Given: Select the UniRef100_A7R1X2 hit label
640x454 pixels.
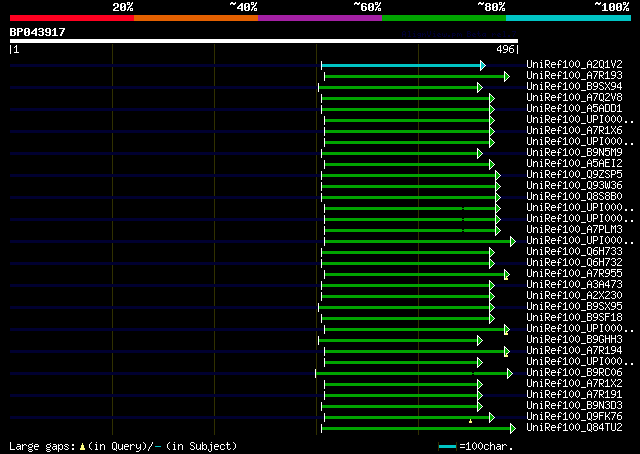Looking at the screenshot, I should 574,384.
